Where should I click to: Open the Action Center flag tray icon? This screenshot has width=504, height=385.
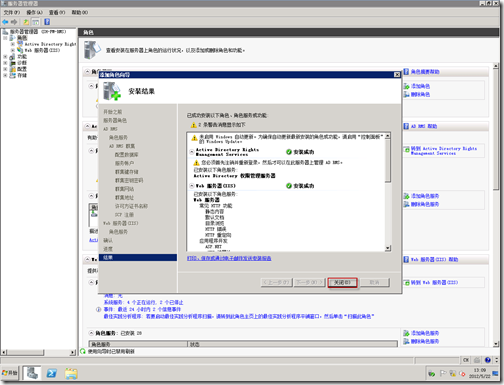(x=443, y=374)
